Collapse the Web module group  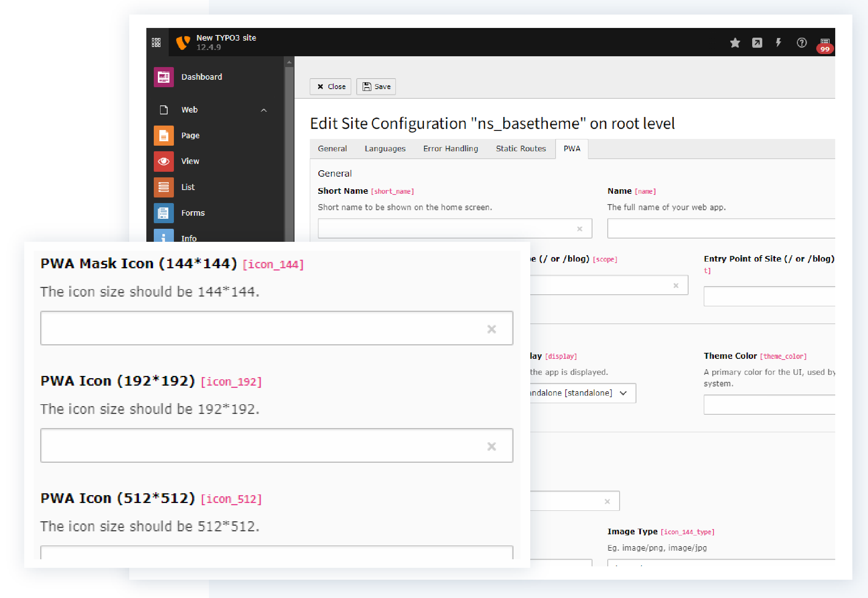(x=264, y=110)
